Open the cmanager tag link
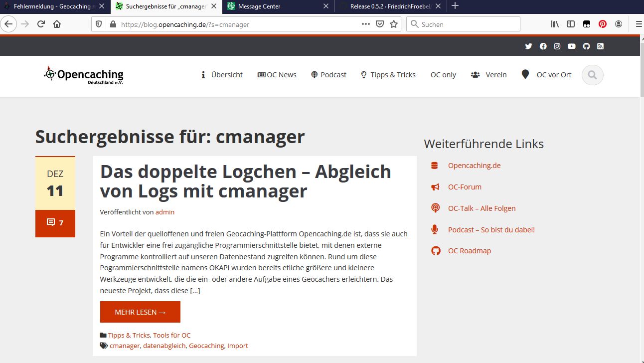This screenshot has height=363, width=644. [125, 346]
